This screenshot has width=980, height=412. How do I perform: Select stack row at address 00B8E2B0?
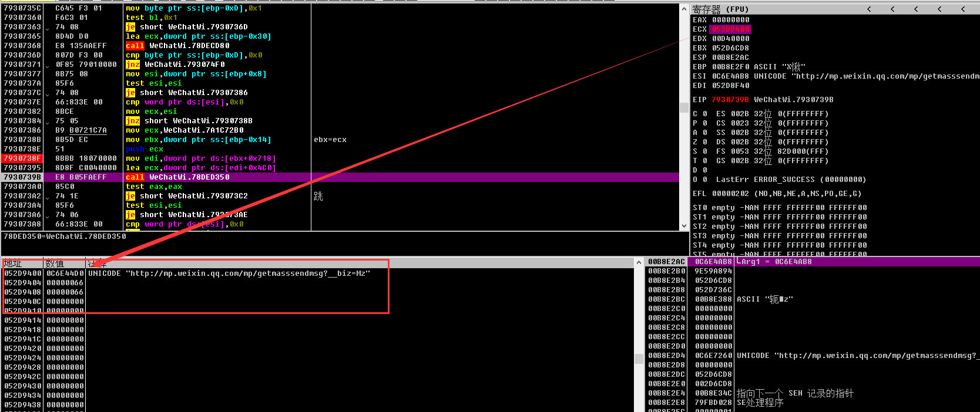coord(813,271)
